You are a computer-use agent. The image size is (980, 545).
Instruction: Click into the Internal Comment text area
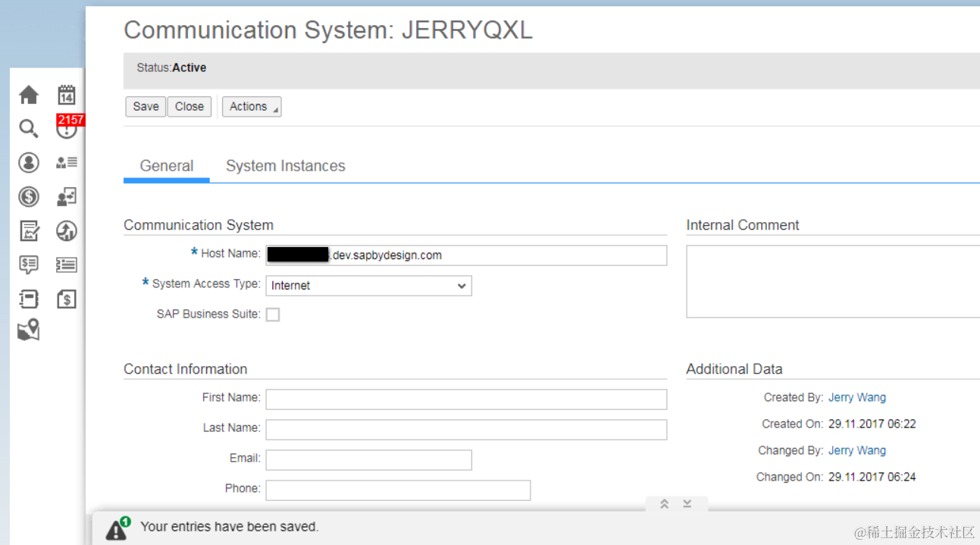pyautogui.click(x=833, y=281)
